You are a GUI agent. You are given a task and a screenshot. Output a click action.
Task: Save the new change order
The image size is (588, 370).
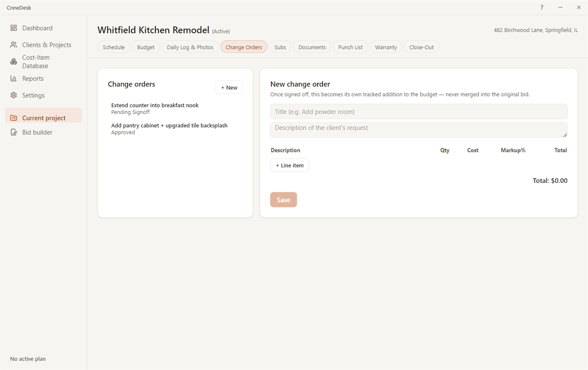(x=284, y=200)
